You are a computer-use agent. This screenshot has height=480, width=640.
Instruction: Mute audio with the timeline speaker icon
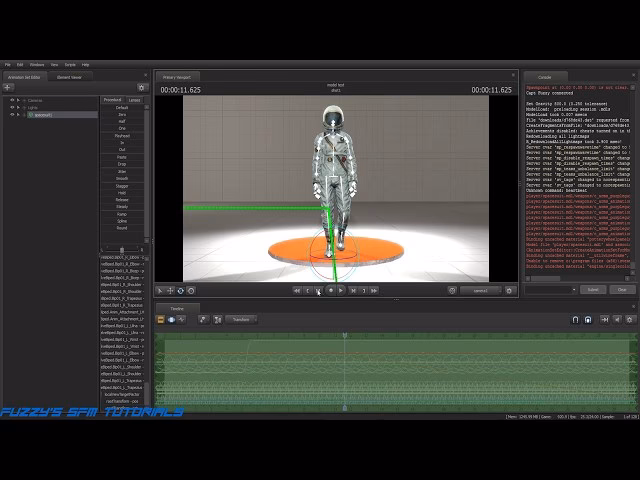[617, 320]
